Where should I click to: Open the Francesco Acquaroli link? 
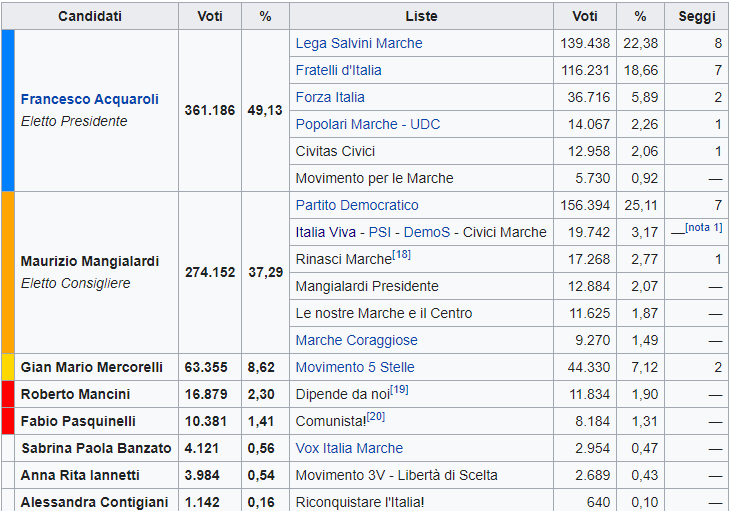[89, 100]
